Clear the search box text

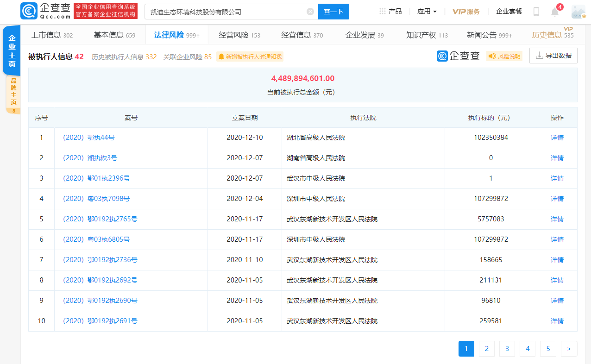tap(310, 12)
